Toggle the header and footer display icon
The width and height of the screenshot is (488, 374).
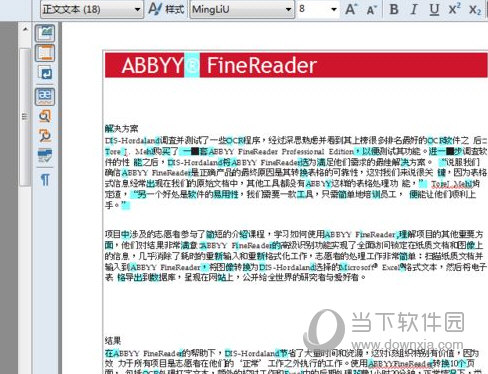45,53
